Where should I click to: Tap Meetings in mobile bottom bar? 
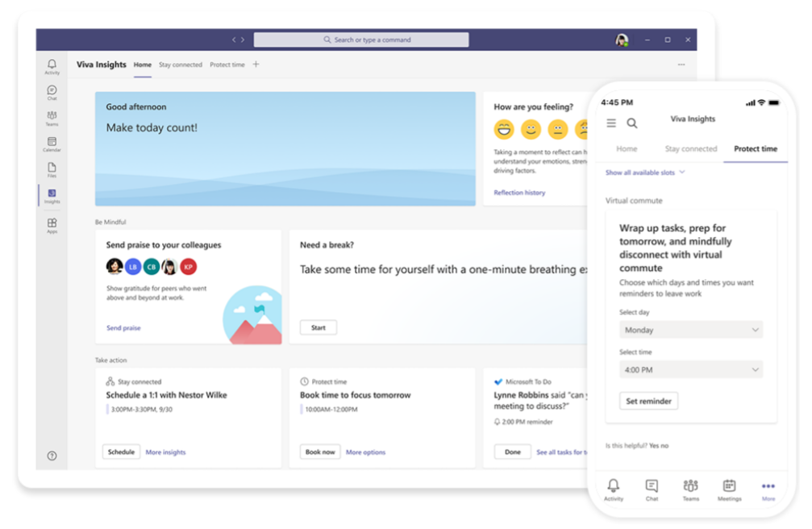pos(729,489)
